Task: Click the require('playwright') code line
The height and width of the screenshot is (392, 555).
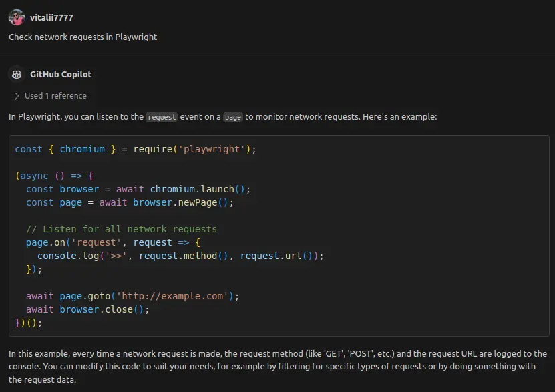Action: 136,150
